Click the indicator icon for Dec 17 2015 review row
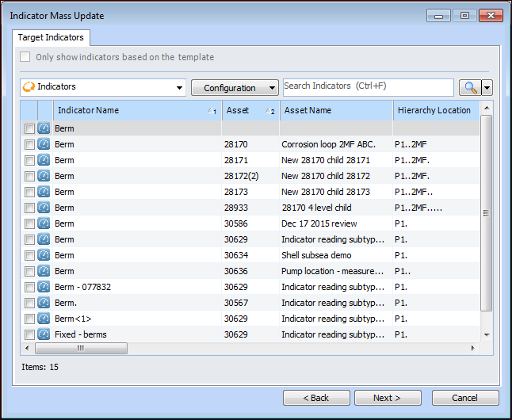The width and height of the screenshot is (512, 420). 44,223
